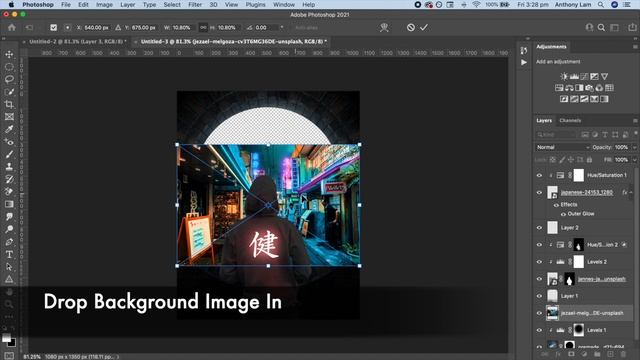Screen dimensions: 640x360
Task: Open the layer Opacity dropdown arrow
Action: point(634,147)
